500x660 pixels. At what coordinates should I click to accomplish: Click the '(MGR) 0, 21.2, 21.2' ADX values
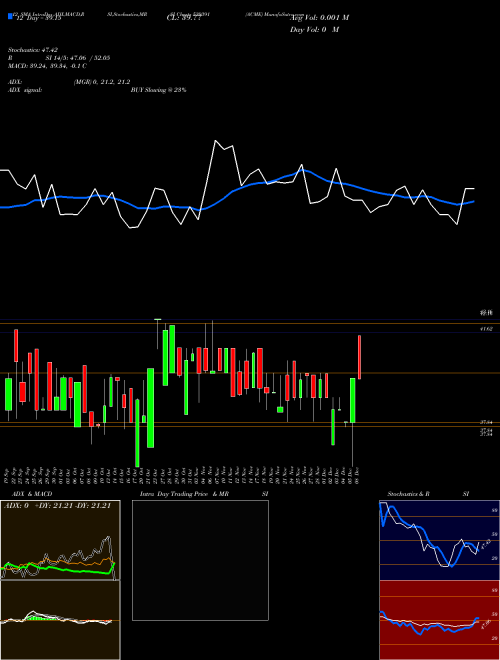[x=102, y=82]
